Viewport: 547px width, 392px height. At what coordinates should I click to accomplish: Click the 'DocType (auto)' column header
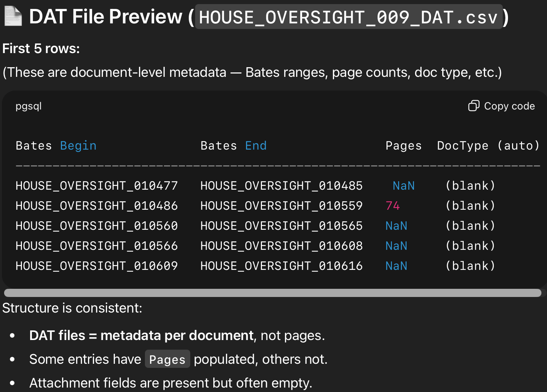click(x=488, y=146)
